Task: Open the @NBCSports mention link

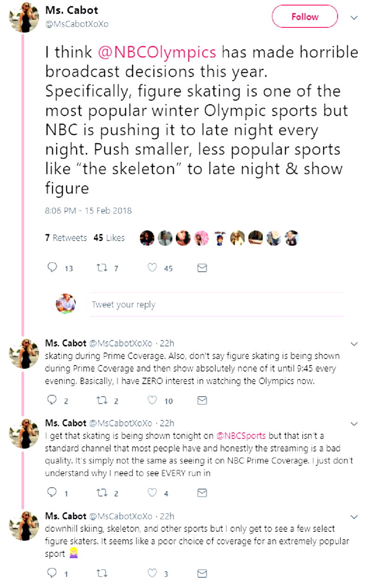Action: pos(241,435)
